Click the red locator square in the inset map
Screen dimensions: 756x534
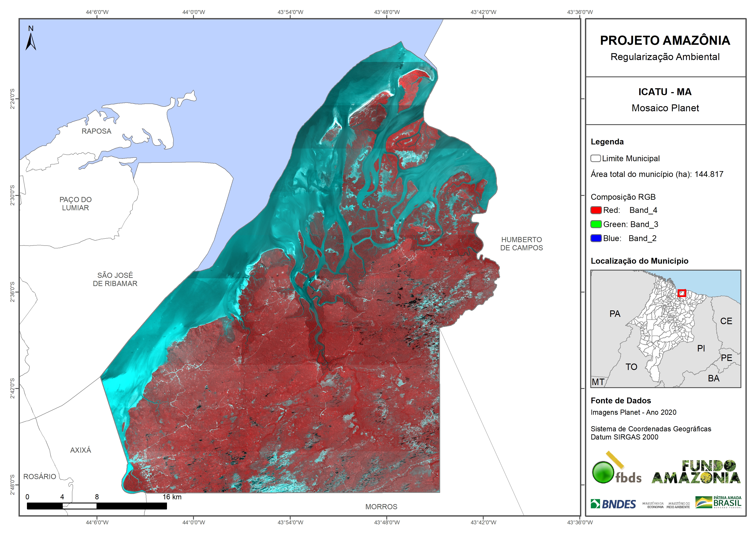point(682,293)
